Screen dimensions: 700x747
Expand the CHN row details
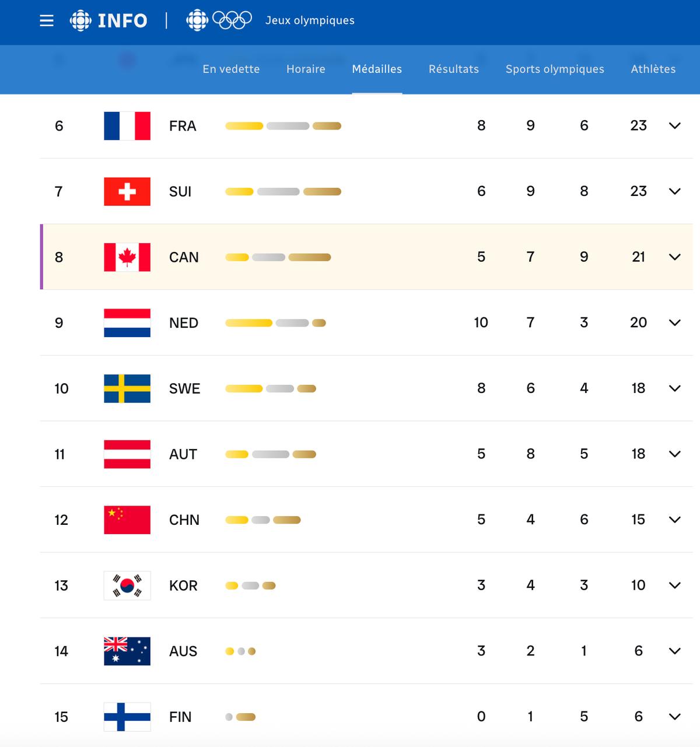point(675,519)
